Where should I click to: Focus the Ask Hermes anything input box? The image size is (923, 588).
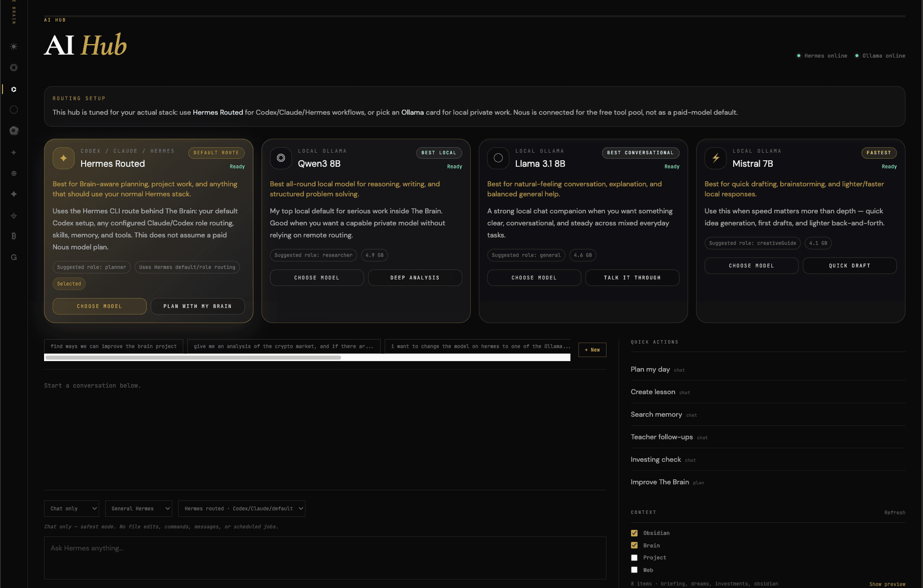click(325, 557)
